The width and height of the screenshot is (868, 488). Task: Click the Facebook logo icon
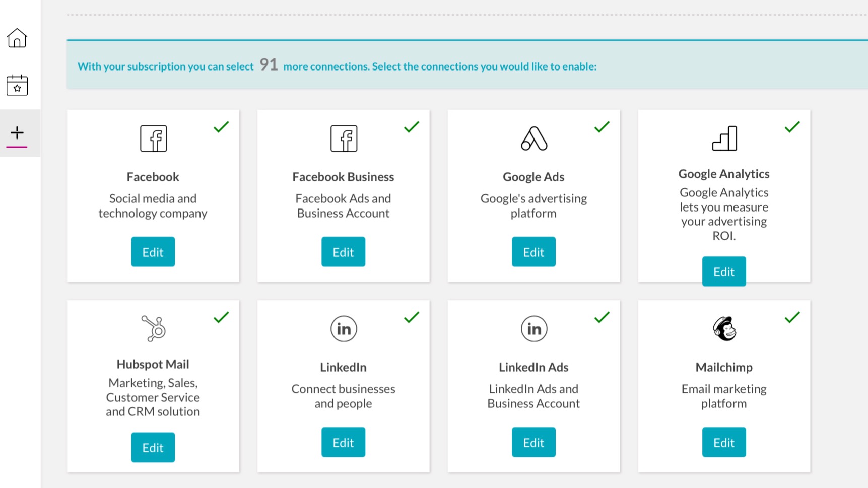coord(153,138)
